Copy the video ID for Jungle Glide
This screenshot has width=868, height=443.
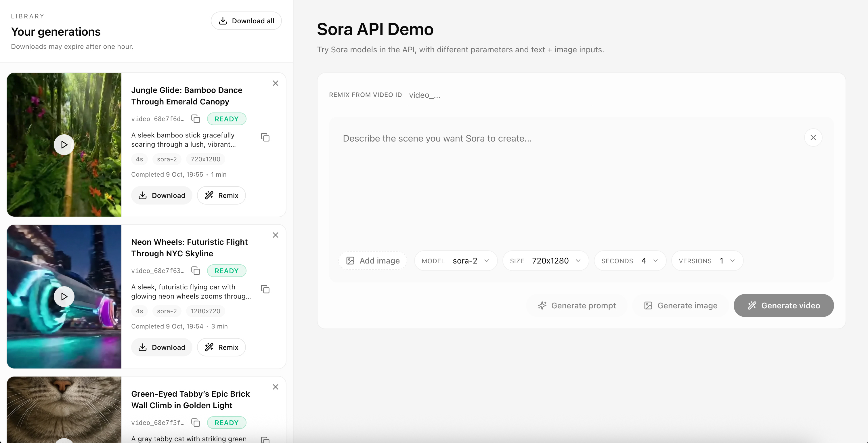point(196,119)
